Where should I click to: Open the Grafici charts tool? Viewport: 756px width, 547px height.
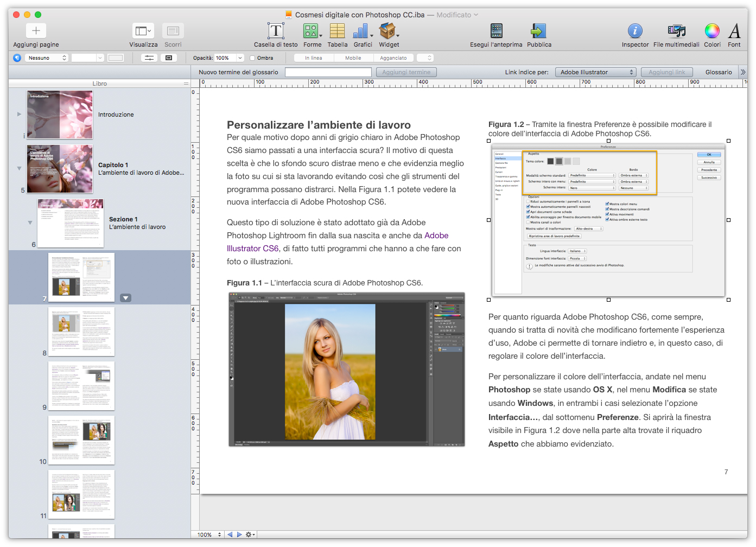point(363,31)
